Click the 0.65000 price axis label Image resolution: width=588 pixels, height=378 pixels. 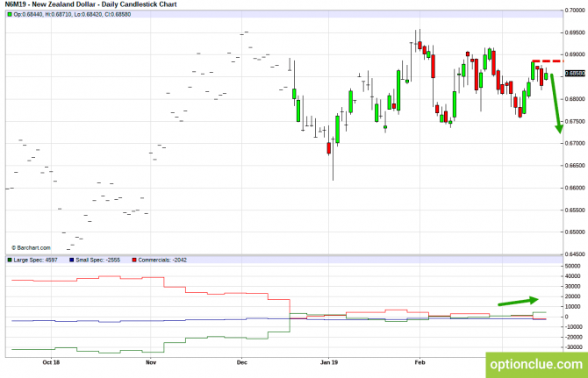[575, 232]
